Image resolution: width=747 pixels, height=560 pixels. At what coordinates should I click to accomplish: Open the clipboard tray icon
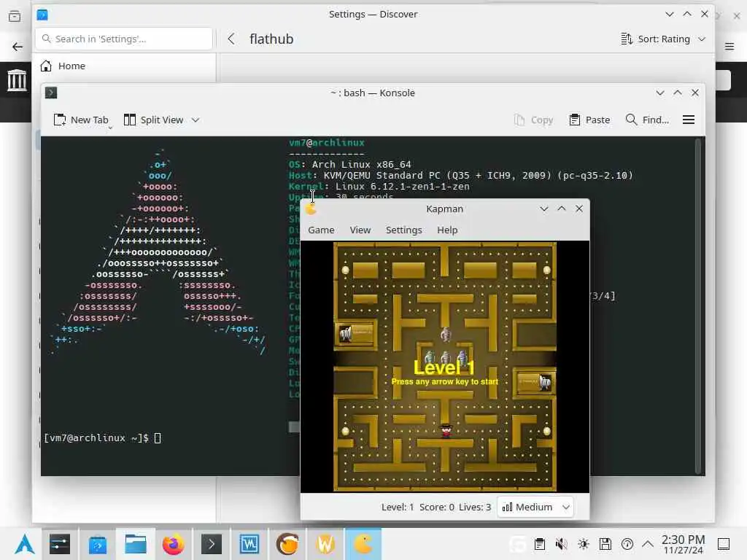point(539,544)
